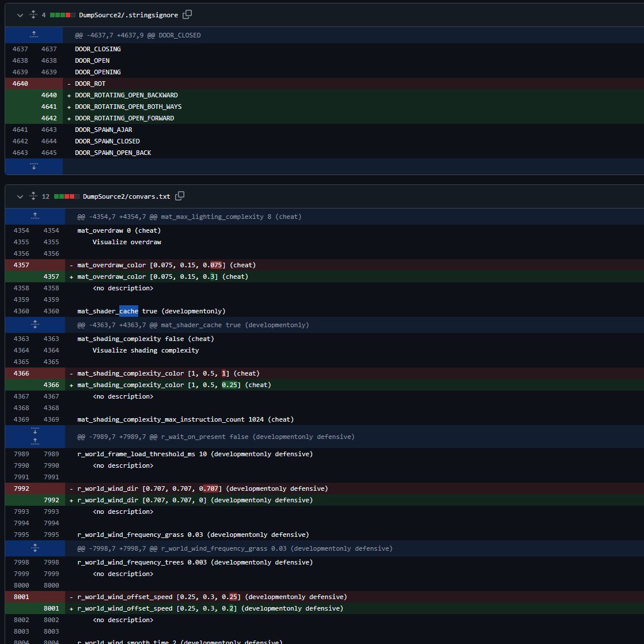Open the DumpSource2/convars.txt file link
This screenshot has width=644, height=644.
pyautogui.click(x=127, y=197)
